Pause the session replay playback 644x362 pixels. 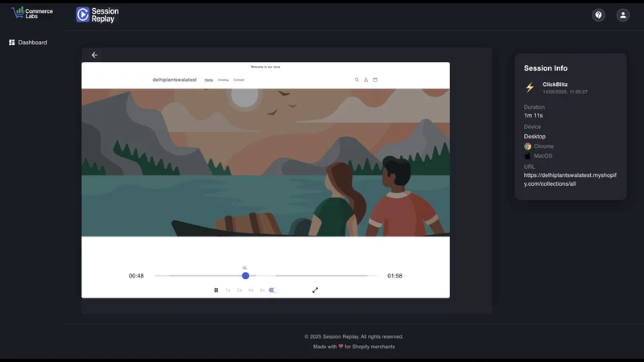pos(216,290)
